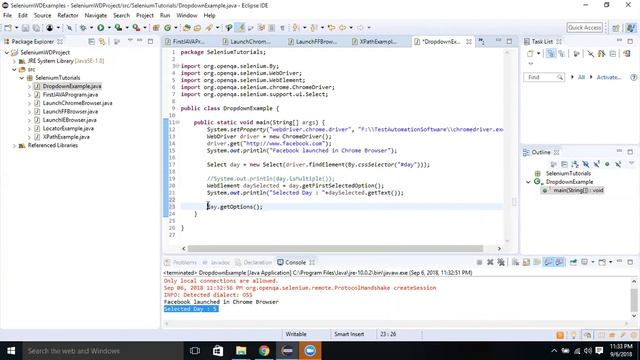
Task: Toggle Link with Editor in Package Explorer
Action: (x=102, y=42)
